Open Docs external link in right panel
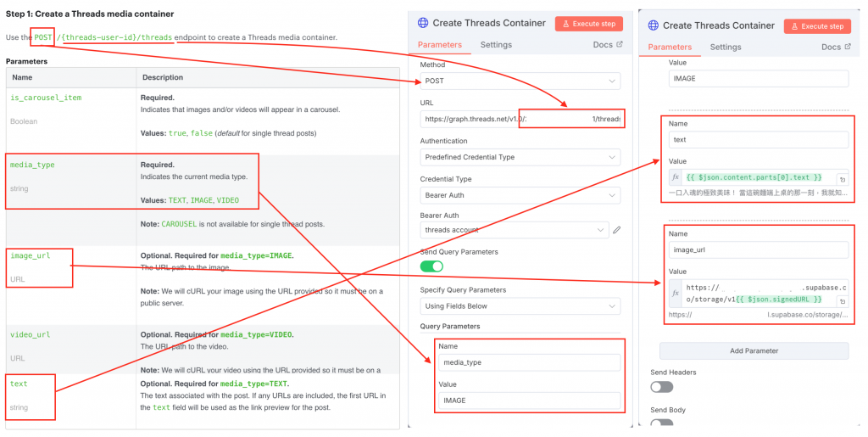Image resolution: width=868 pixels, height=437 pixels. (836, 47)
